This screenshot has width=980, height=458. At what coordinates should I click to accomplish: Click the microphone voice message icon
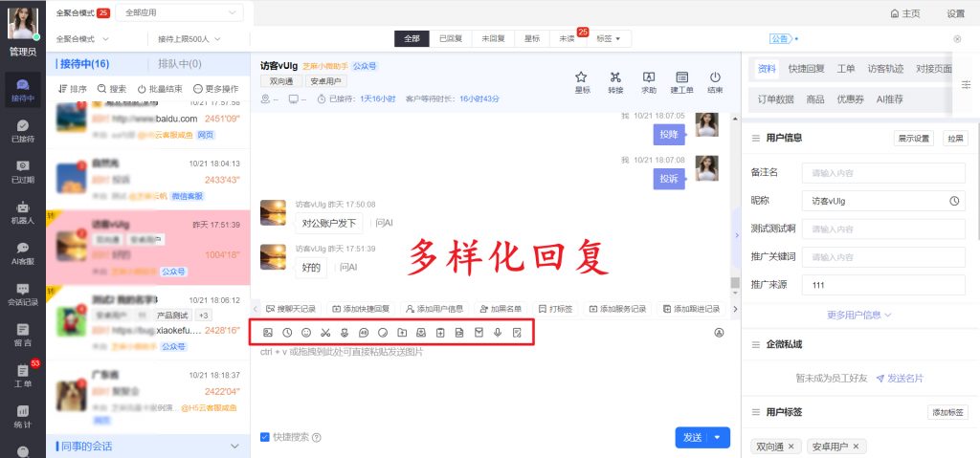point(497,333)
